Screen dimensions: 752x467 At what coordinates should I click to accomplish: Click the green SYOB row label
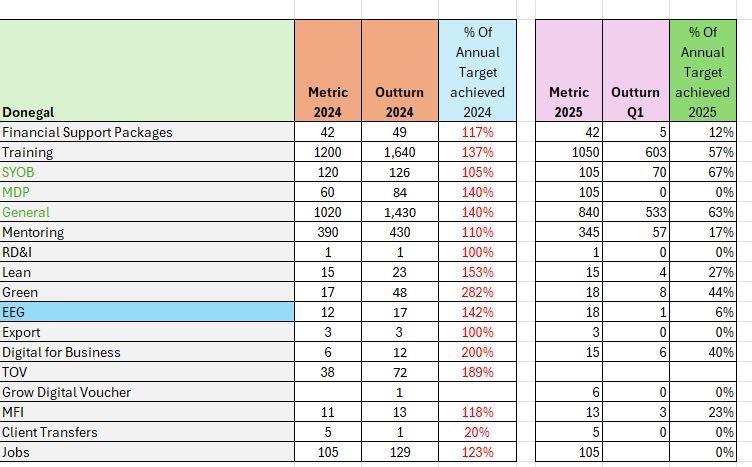coord(18,172)
